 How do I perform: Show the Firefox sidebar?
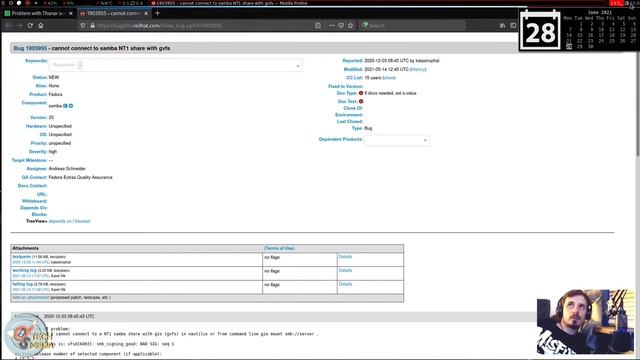click(513, 25)
